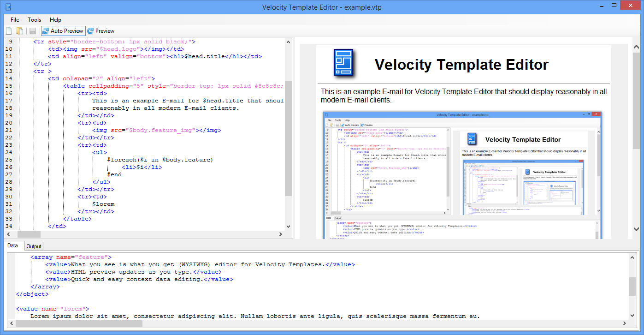Open the Help menu

[55, 20]
